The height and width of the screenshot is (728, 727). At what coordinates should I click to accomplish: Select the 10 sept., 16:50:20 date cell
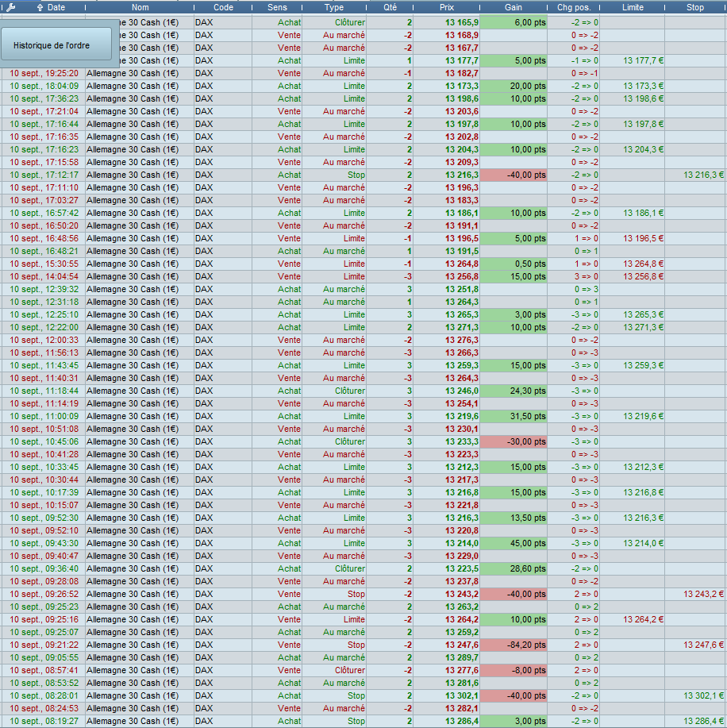[x=44, y=225]
